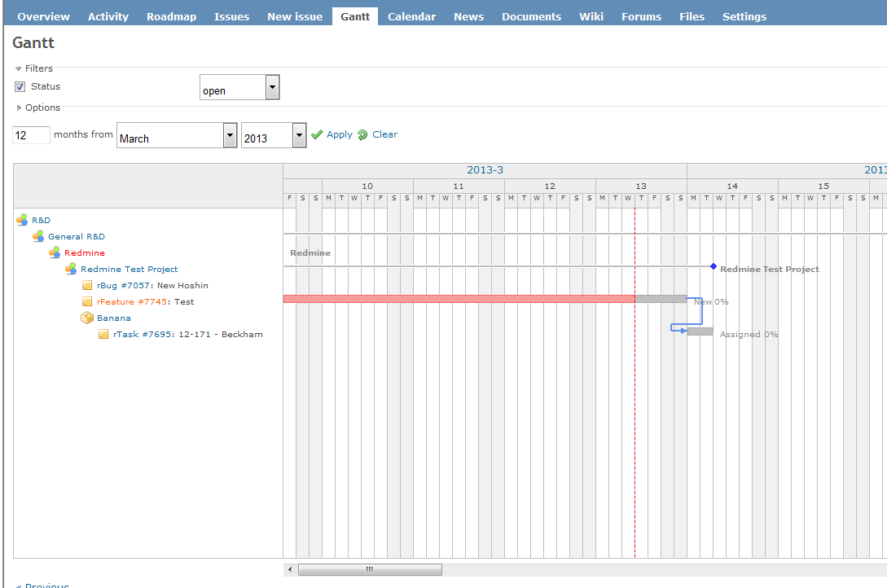Click the Banana version package icon
The height and width of the screenshot is (588, 887).
tap(87, 318)
